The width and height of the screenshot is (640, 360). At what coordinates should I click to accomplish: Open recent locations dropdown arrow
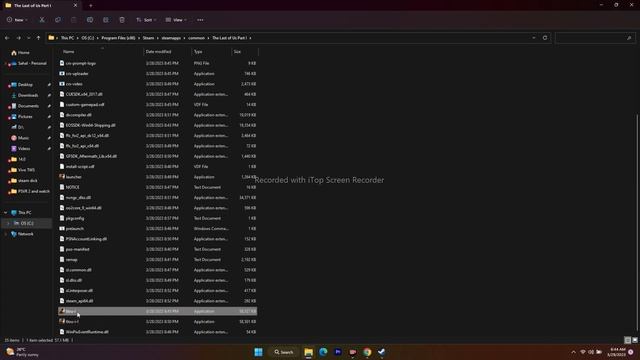click(x=28, y=38)
